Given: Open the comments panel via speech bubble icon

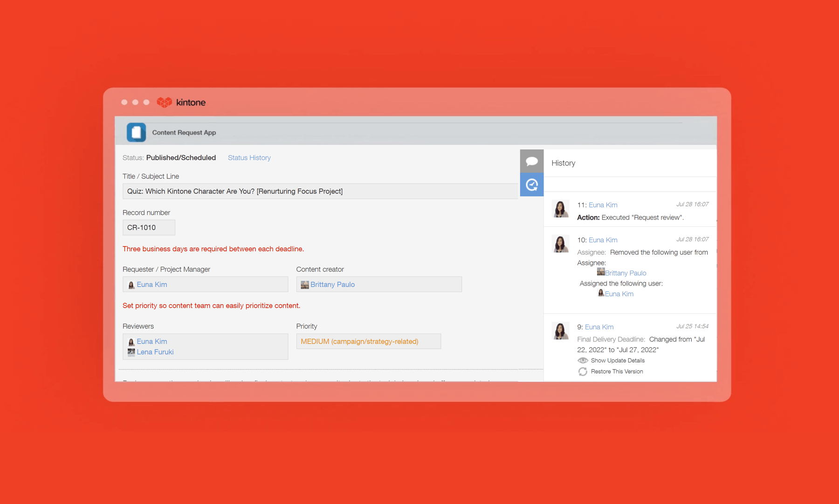Looking at the screenshot, I should [x=531, y=161].
